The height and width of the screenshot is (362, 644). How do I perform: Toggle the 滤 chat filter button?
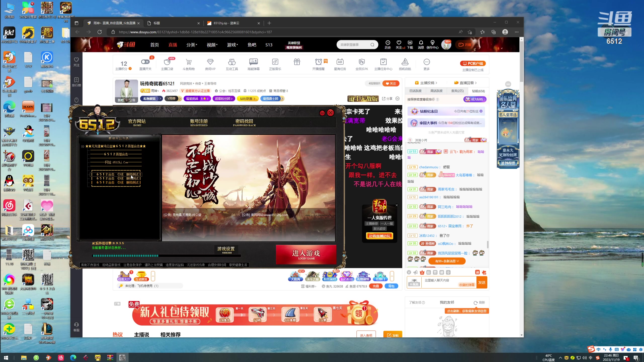click(477, 272)
